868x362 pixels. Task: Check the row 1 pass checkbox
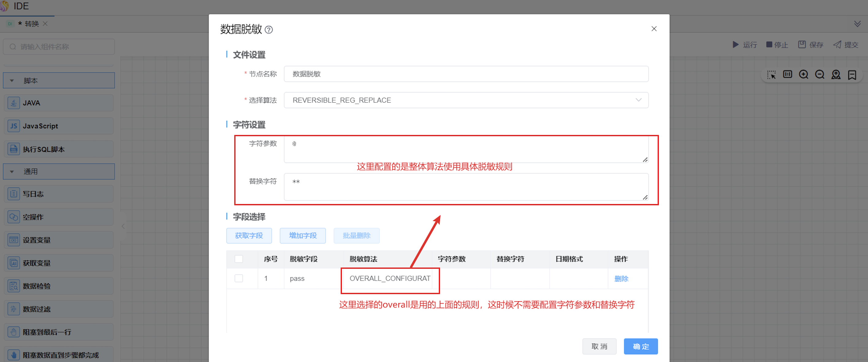[238, 278]
